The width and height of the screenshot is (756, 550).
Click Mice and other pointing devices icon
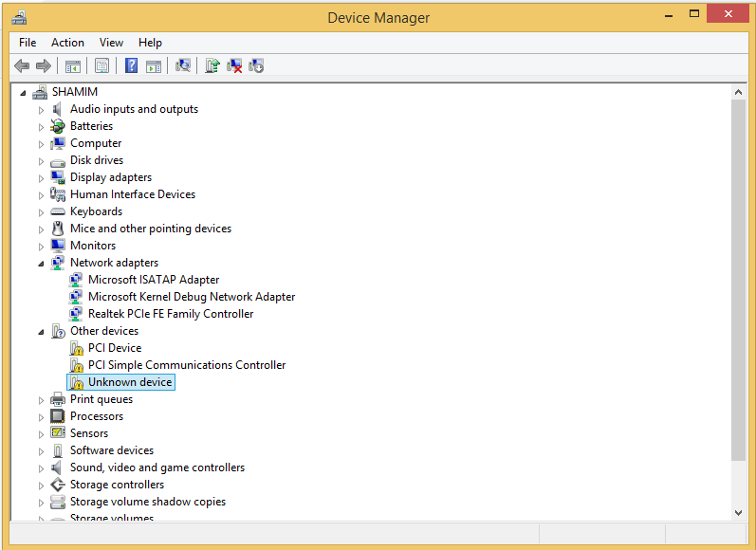(x=58, y=229)
